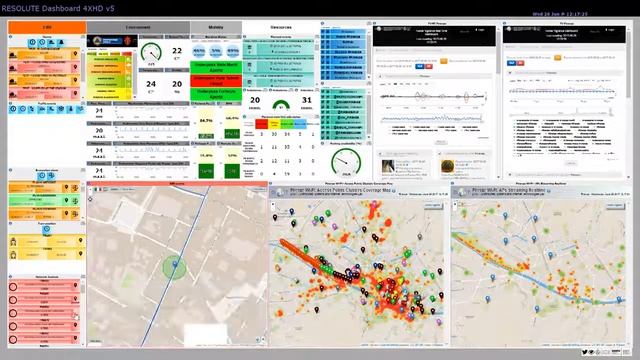Select the rightmost traffic events filter icon

click(80, 109)
